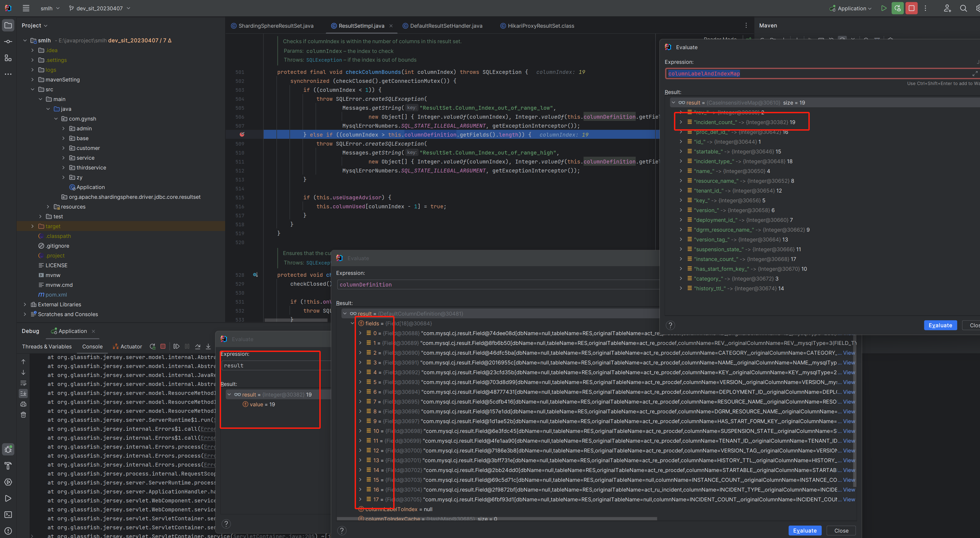The image size is (980, 538).
Task: Click the Rerun Application debug icon
Action: pyautogui.click(x=153, y=346)
